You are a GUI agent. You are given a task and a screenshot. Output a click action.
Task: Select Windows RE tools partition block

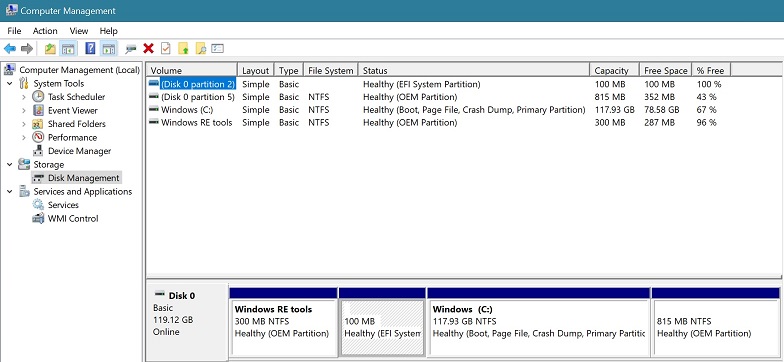click(x=283, y=328)
